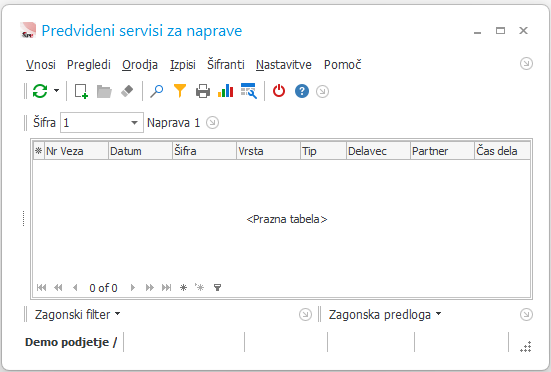The height and width of the screenshot is (372, 551).
Task: Click the table search icon
Action: pos(249,91)
